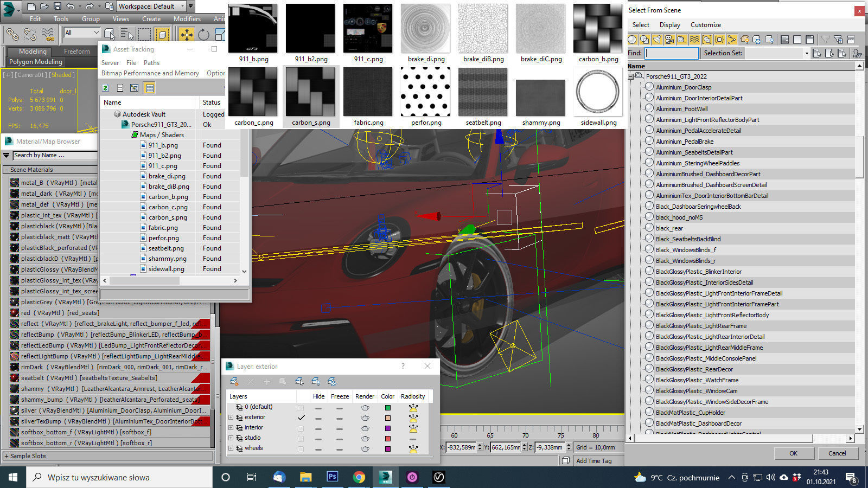Click the Select None icon in Select From Scene
Image resolution: width=868 pixels, height=488 pixels.
coord(797,40)
